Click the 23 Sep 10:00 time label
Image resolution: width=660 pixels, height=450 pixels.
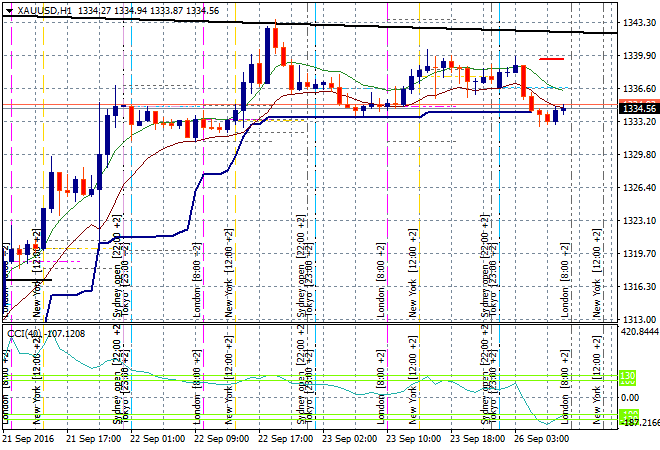[x=415, y=439]
